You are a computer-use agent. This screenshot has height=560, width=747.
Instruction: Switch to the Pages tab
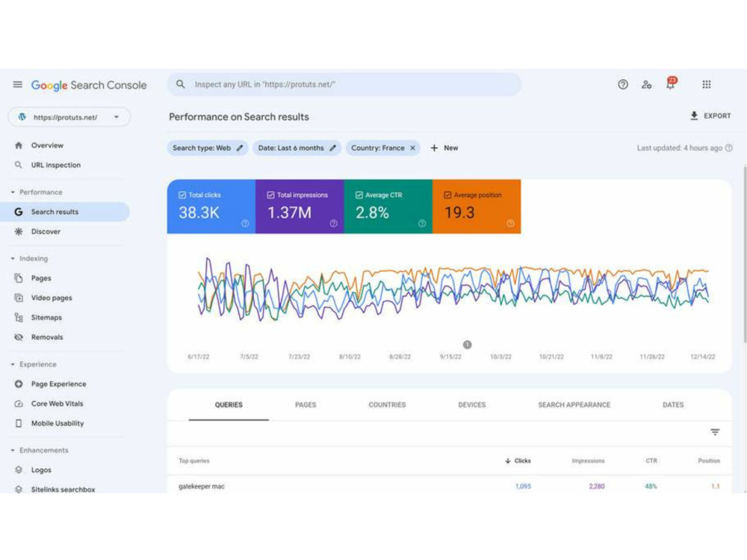306,405
